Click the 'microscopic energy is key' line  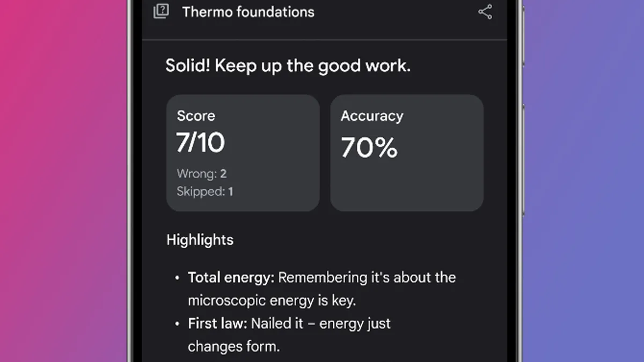tap(272, 300)
